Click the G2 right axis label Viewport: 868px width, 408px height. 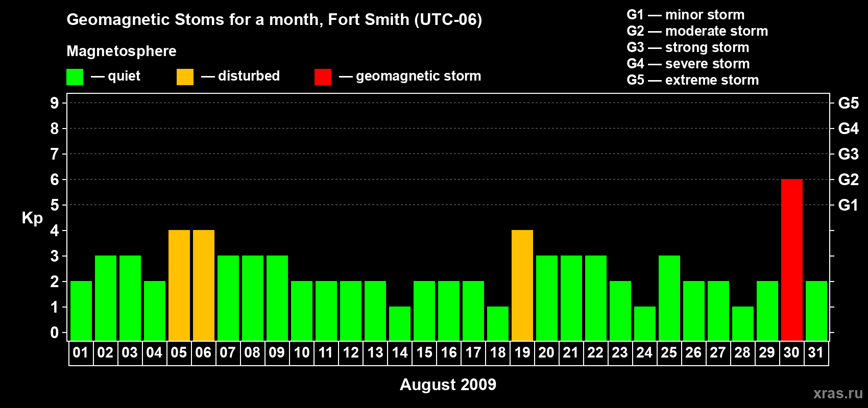(x=848, y=180)
